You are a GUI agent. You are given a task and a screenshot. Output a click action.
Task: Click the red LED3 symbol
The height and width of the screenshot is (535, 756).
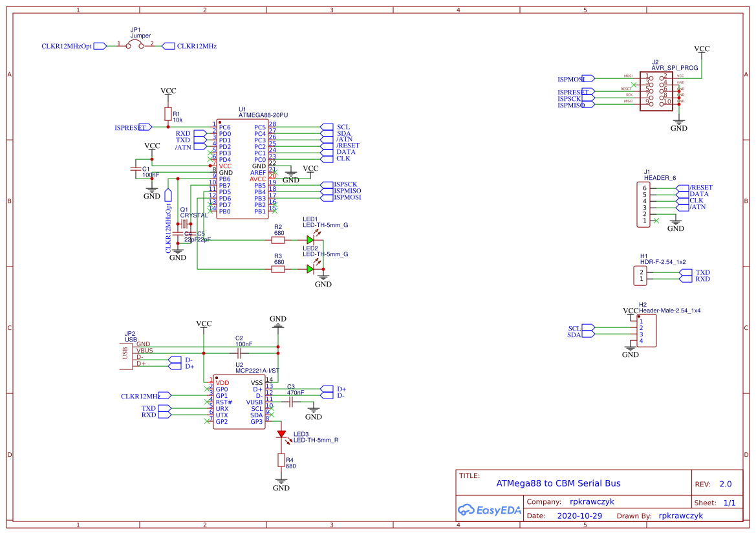pyautogui.click(x=283, y=433)
